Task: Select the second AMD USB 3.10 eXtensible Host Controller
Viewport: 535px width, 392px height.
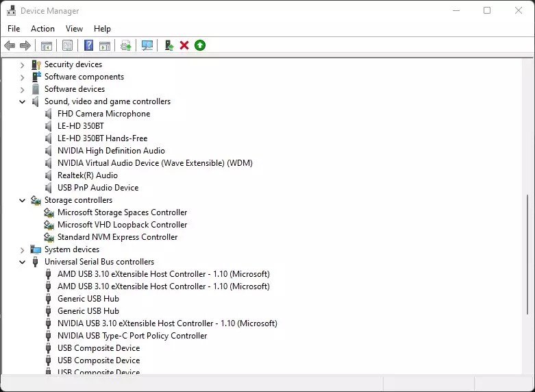Action: tap(164, 286)
